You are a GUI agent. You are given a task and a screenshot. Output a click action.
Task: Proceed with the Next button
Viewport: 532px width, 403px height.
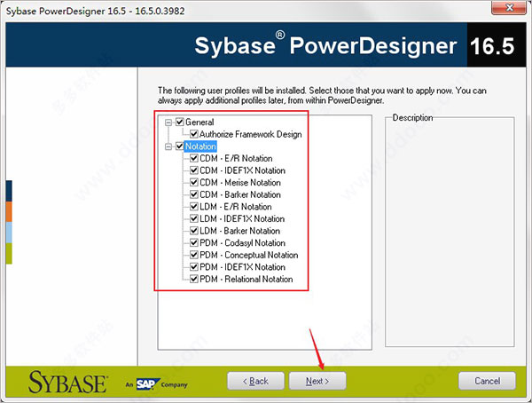317,381
